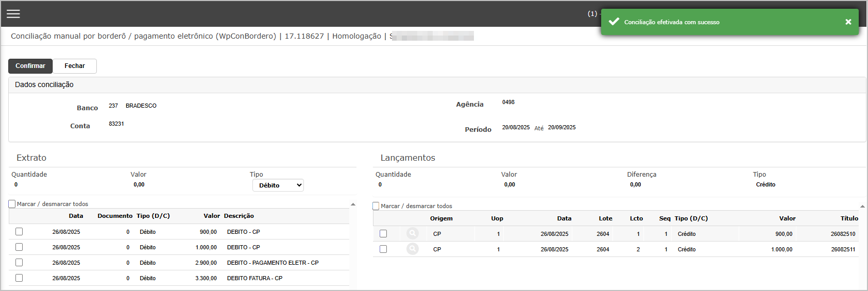Click magnifier icon for título 26082510
Viewport: 868px width, 291px height.
tap(412, 234)
